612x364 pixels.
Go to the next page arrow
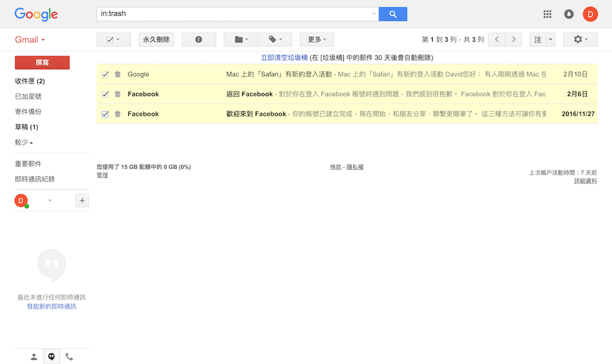[x=514, y=40]
